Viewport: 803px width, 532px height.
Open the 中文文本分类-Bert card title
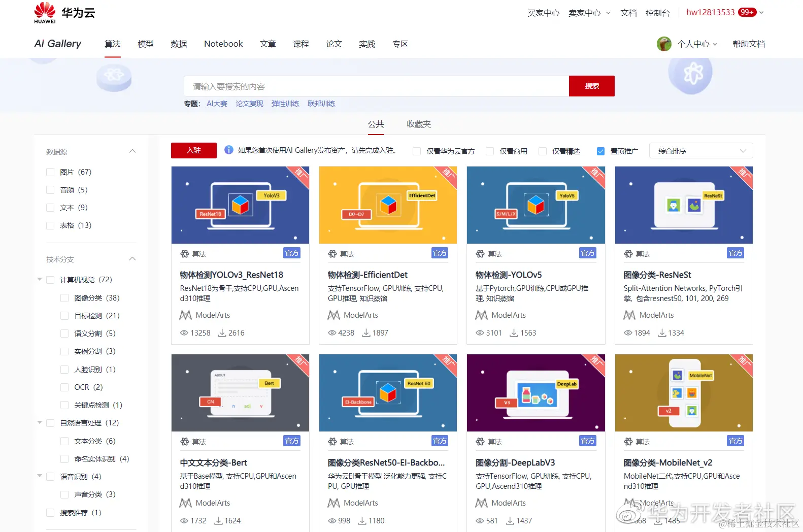pos(213,462)
